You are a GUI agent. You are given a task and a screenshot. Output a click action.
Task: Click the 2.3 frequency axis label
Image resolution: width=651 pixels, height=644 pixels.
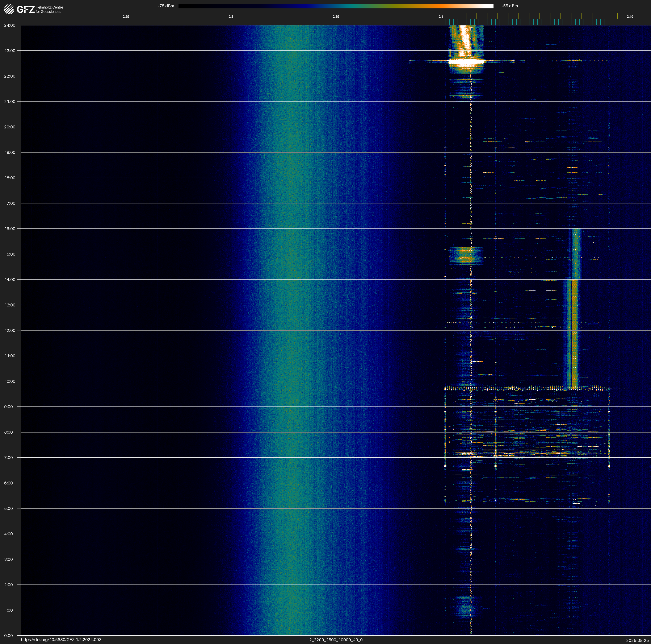[231, 17]
